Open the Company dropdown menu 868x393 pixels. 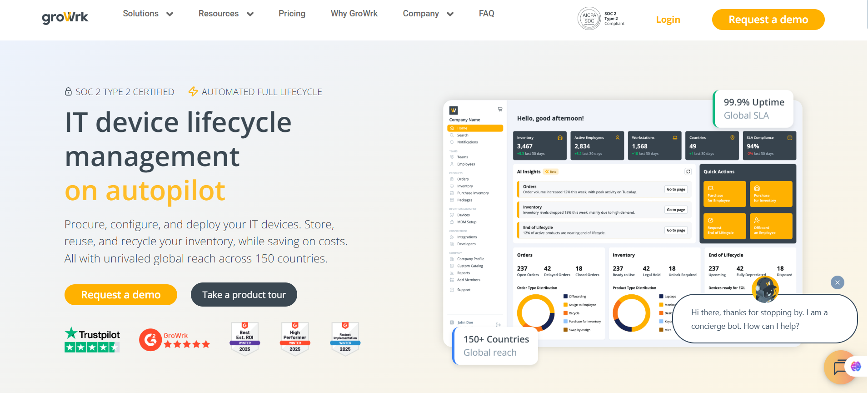point(428,14)
